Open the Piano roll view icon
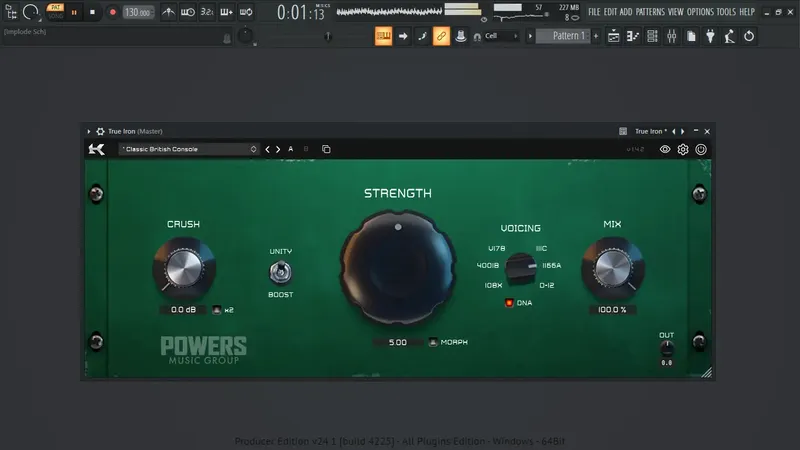800x450 pixels. coord(633,36)
